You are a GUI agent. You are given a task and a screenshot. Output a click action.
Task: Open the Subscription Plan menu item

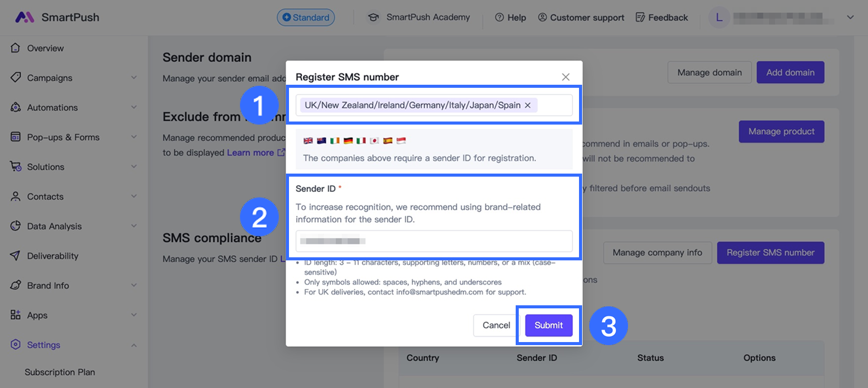click(x=60, y=372)
